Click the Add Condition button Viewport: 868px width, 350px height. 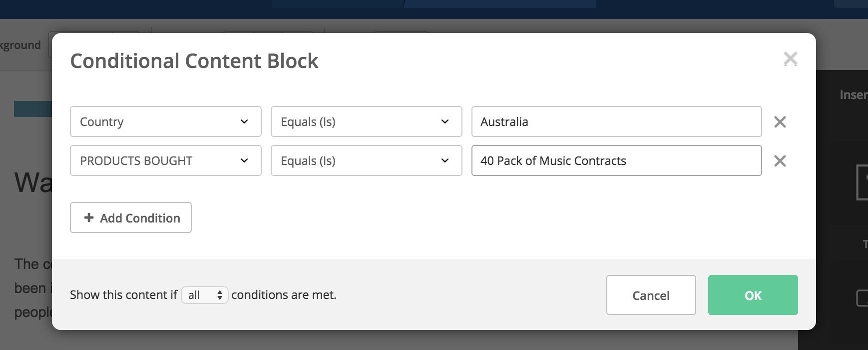131,217
